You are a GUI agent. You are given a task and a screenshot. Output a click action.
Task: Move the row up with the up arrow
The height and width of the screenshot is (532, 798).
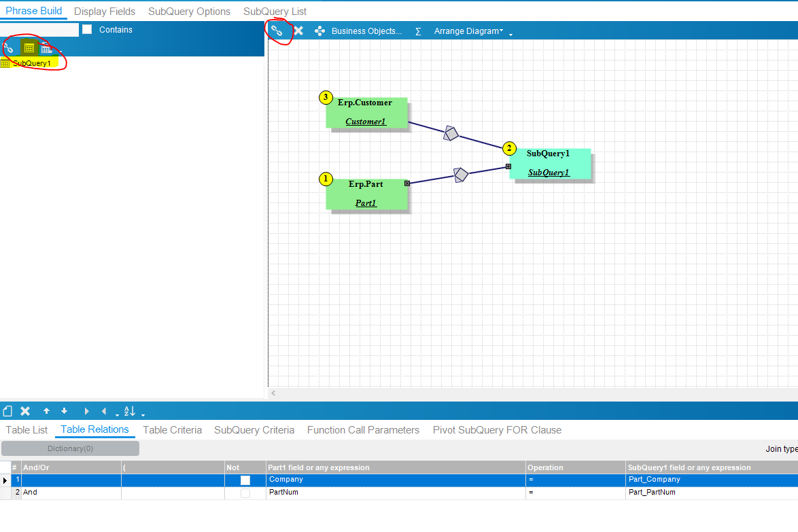46,411
